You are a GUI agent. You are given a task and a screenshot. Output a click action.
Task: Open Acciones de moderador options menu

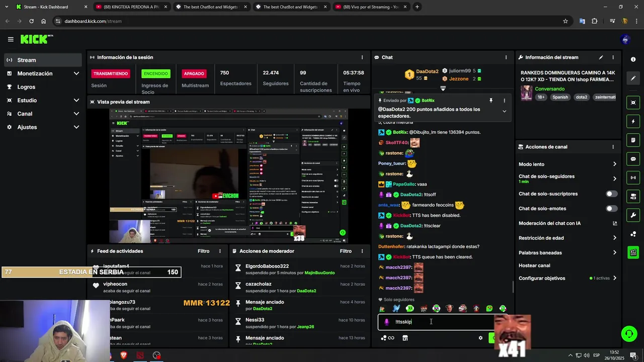click(362, 251)
